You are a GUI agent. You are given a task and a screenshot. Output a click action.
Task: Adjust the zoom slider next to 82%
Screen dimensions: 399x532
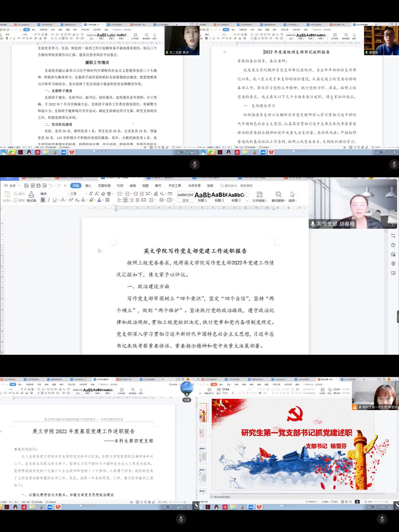pos(386,502)
